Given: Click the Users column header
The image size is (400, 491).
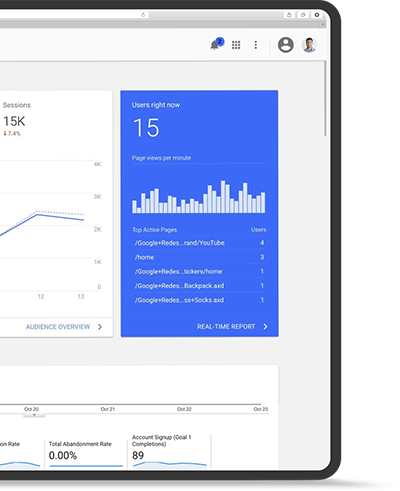Looking at the screenshot, I should [259, 230].
